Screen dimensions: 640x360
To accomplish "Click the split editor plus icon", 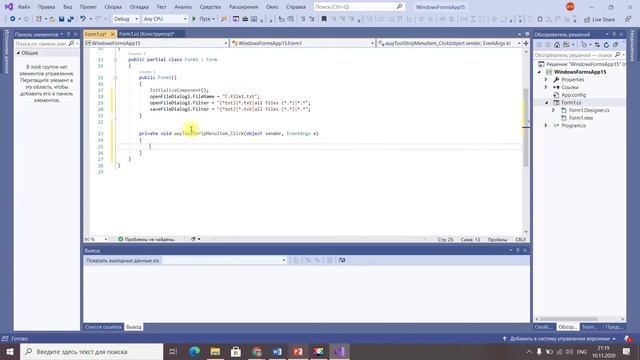I will point(526,43).
